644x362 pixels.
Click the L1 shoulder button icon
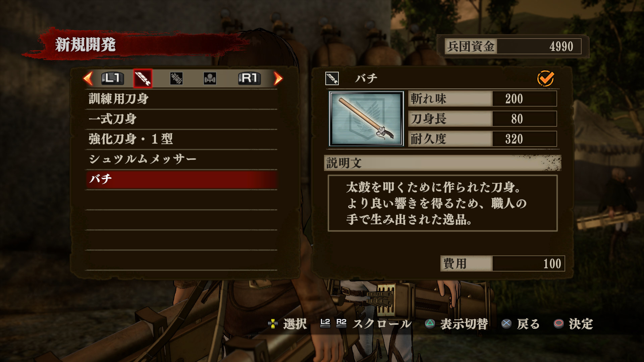(112, 78)
